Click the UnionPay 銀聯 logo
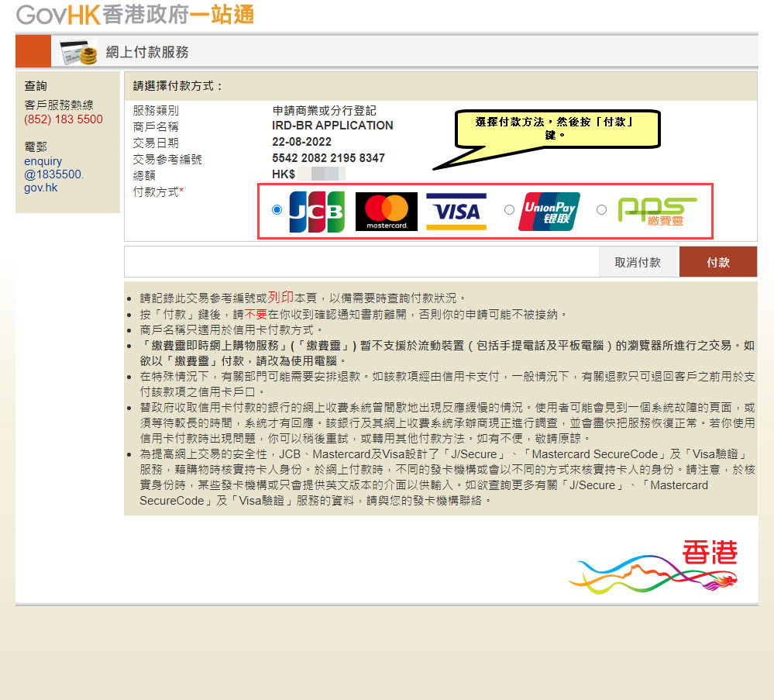 point(549,212)
